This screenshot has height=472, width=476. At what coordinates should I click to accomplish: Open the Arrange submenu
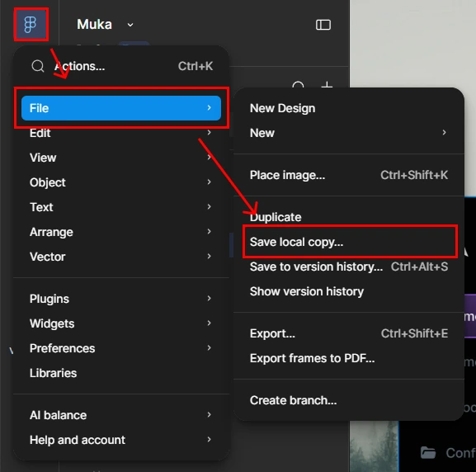121,232
